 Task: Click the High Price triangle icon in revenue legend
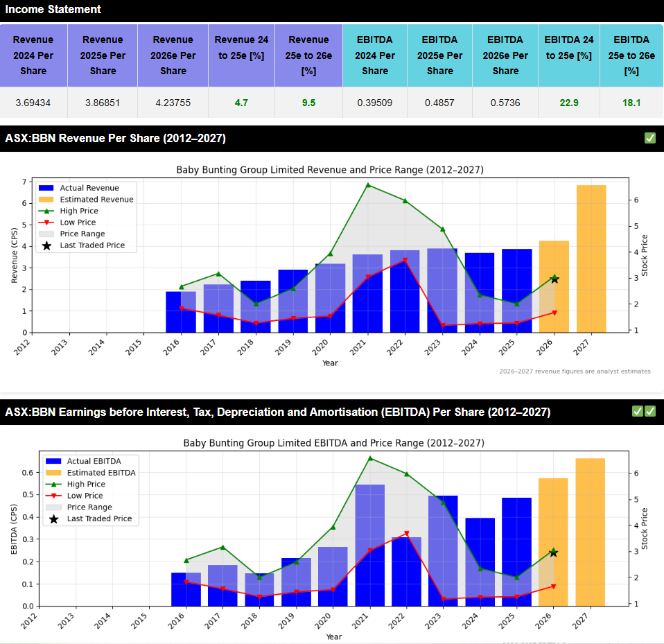pyautogui.click(x=48, y=211)
